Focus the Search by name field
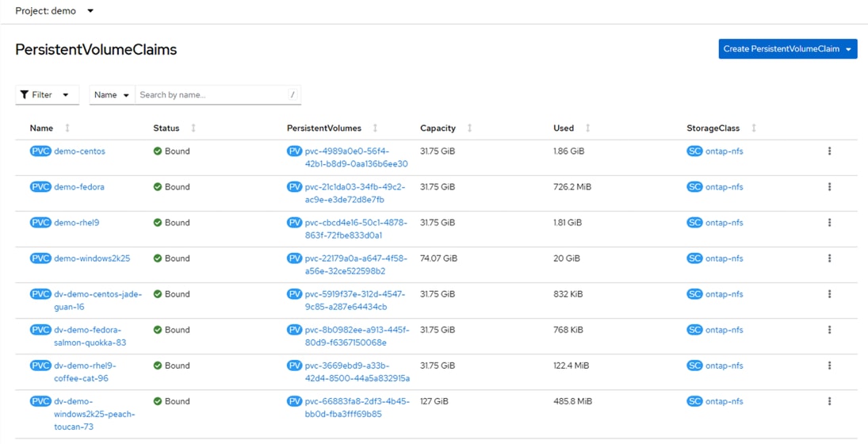This screenshot has height=444, width=868. pos(218,94)
